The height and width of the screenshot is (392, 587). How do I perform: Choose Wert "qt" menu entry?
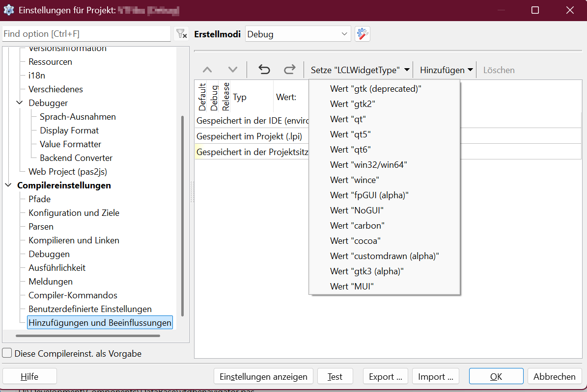385,119
